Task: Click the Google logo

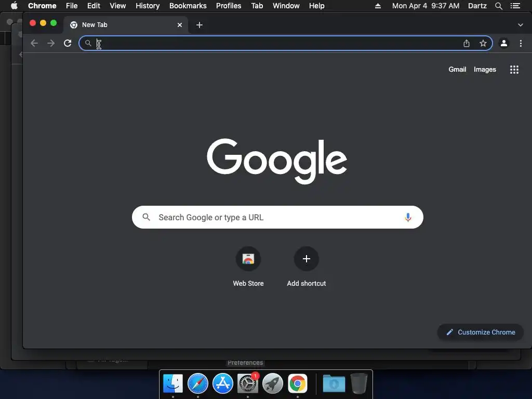Action: pos(277,161)
